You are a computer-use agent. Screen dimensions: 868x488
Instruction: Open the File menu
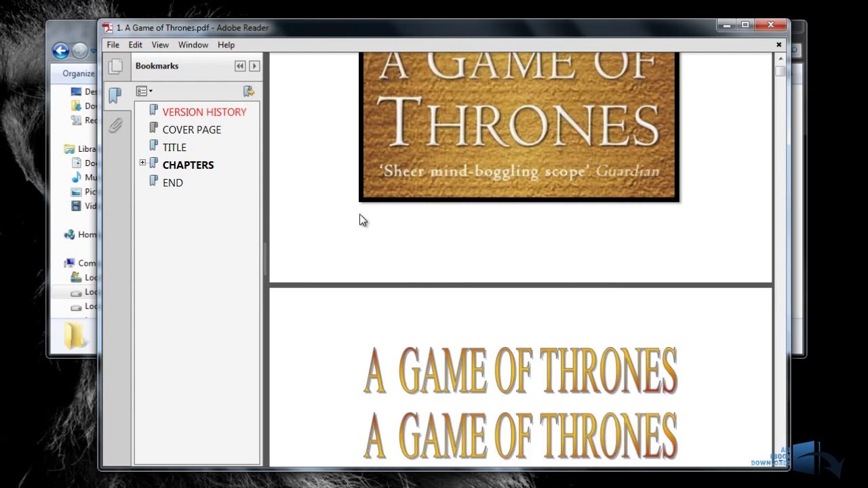coord(113,45)
